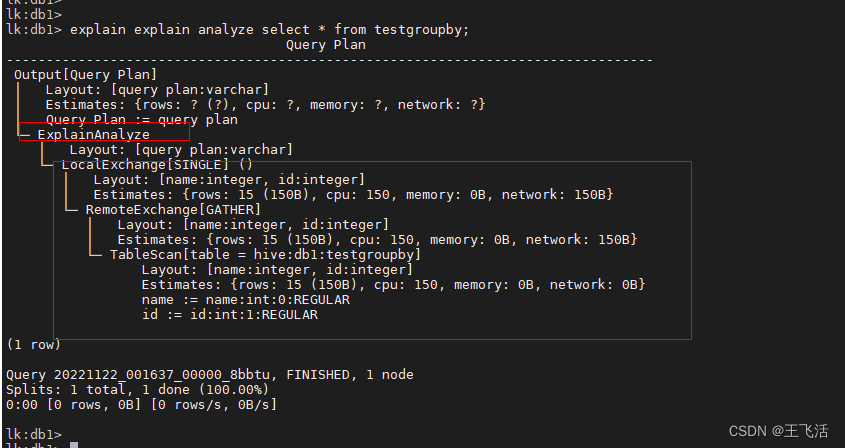Select the Output[Query Plan] tree node
Image resolution: width=845 pixels, height=448 pixels.
(x=85, y=75)
